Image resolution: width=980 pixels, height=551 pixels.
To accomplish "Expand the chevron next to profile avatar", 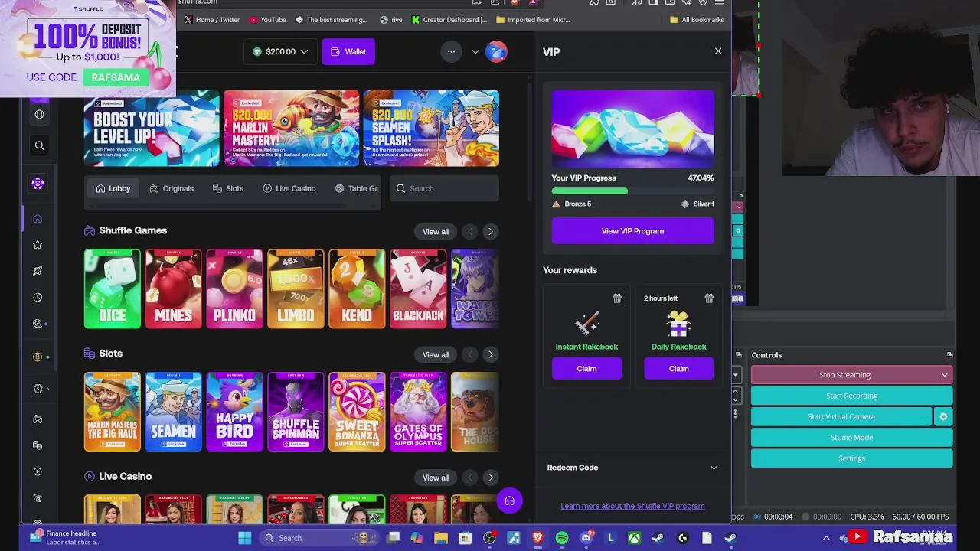I will [475, 51].
